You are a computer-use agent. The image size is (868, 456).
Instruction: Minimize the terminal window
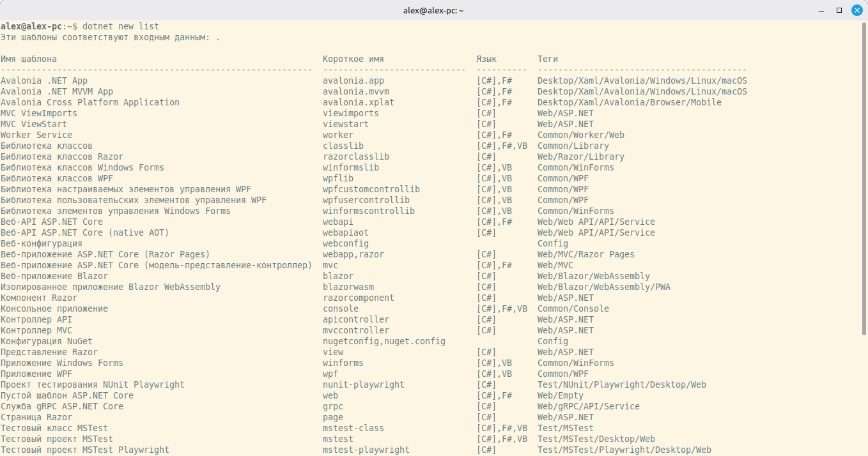coord(822,10)
